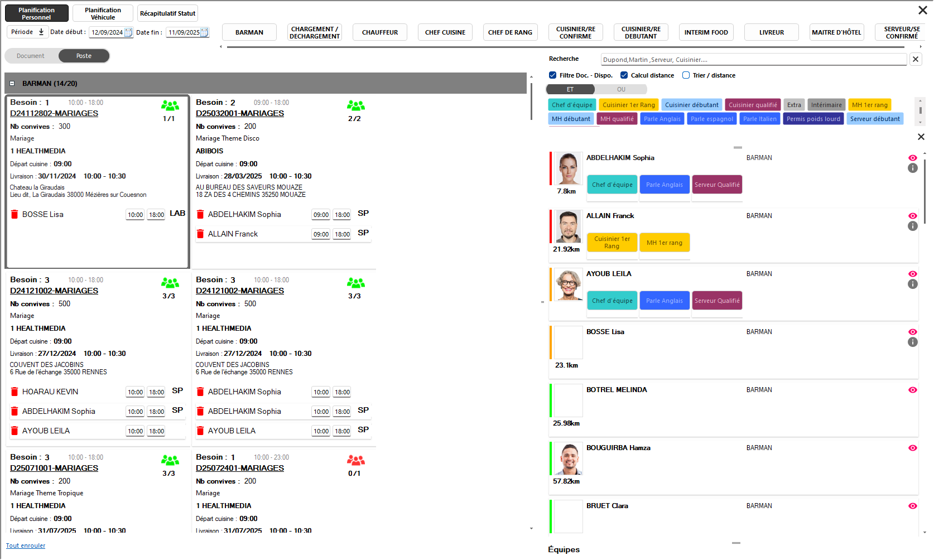The width and height of the screenshot is (934, 560).
Task: Collapse the BARMAN (14/20) group
Action: coord(12,84)
